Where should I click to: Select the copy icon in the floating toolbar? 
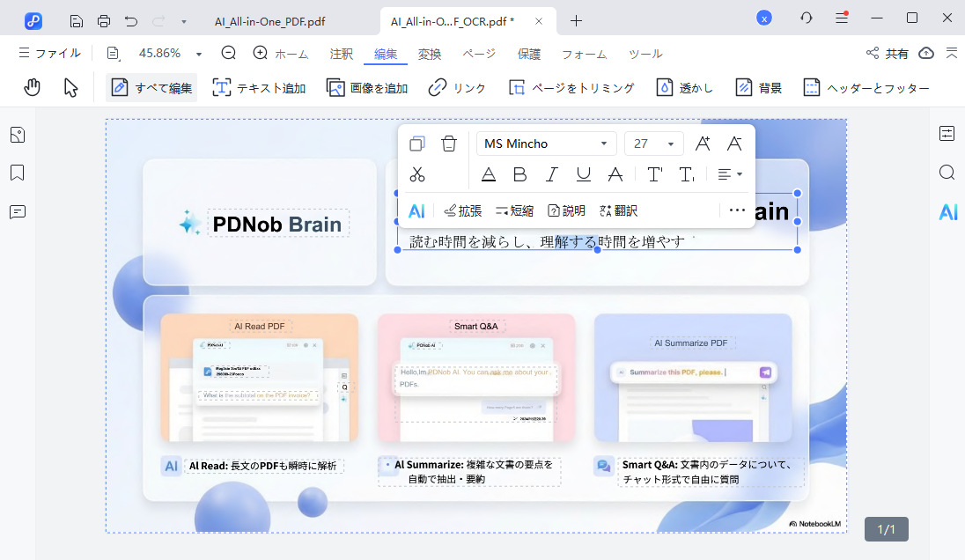(x=416, y=143)
